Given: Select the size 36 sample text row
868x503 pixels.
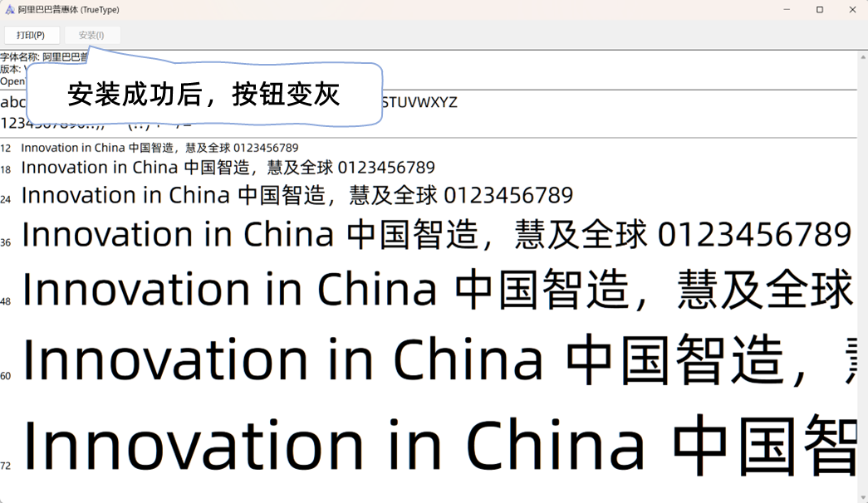Looking at the screenshot, I should (432, 233).
